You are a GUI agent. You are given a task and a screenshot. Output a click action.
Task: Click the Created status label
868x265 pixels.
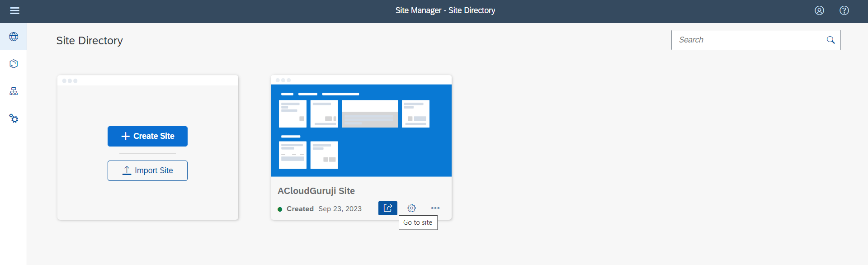[x=300, y=209]
